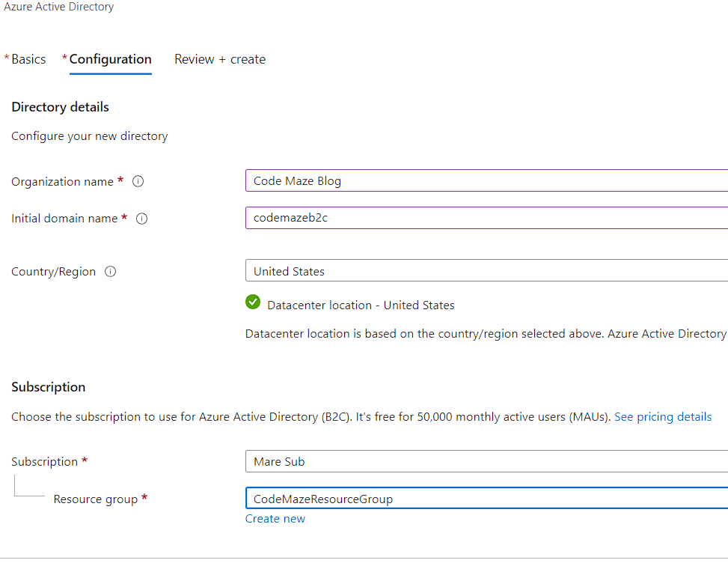Screen dimensions: 728x575
Task: Open the Resource group combo box CodeMazeResourceGroup
Action: coord(486,499)
